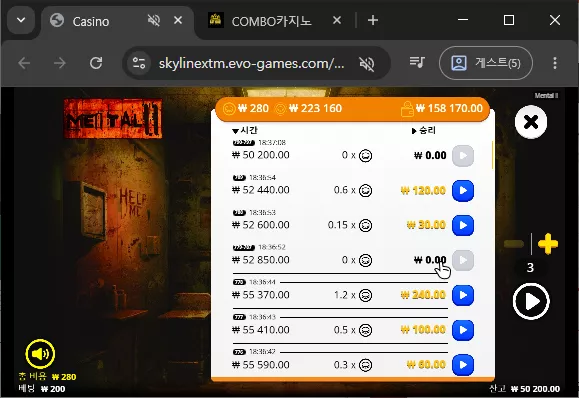Image resolution: width=579 pixels, height=398 pixels.
Task: Open the media controls icon
Action: click(x=417, y=62)
